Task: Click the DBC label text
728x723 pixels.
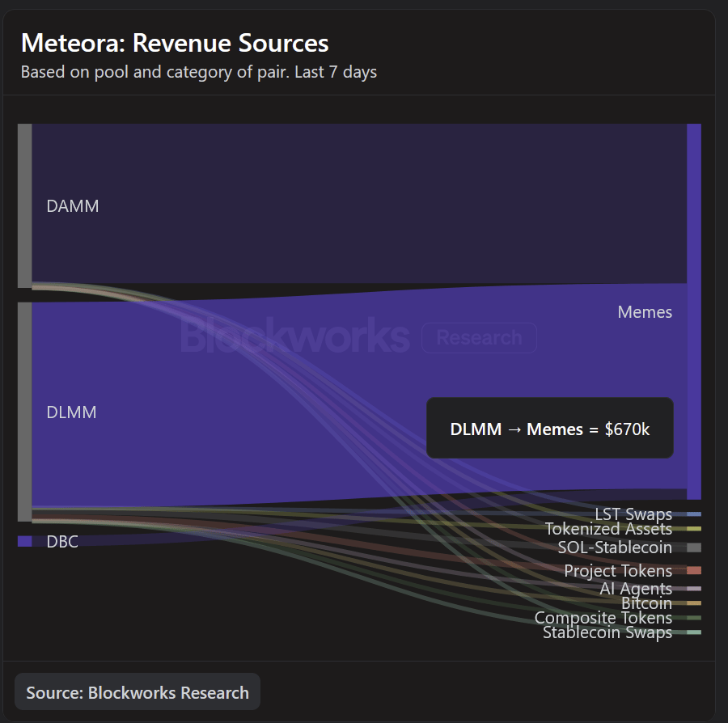Action: click(62, 542)
